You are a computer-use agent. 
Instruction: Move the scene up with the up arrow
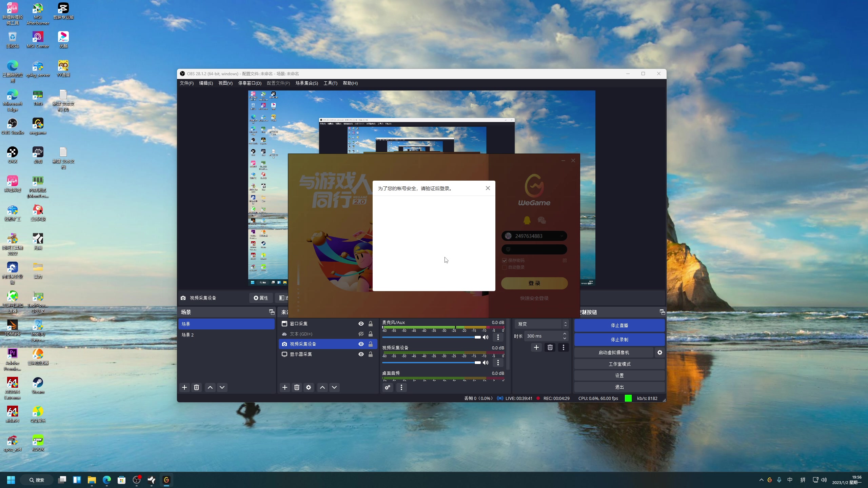(210, 387)
